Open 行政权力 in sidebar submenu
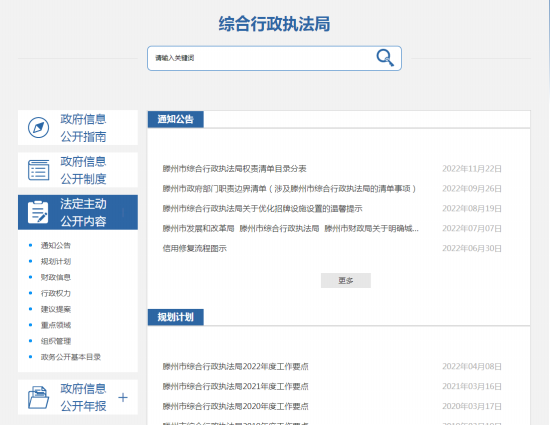 [55, 293]
